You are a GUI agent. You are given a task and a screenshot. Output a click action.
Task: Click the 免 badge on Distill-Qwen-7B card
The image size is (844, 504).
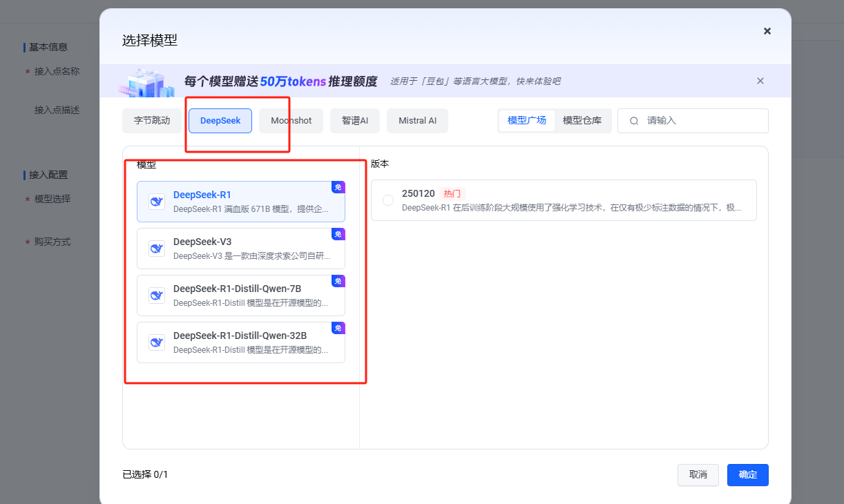[338, 281]
